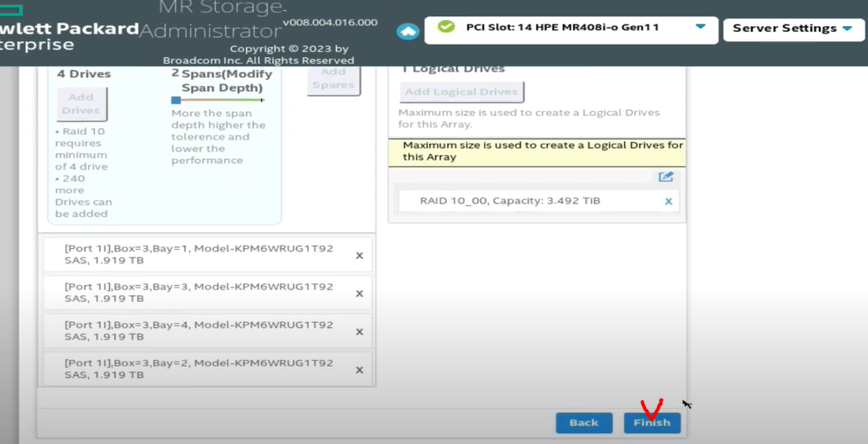868x444 pixels.
Task: Click the green controller status check icon
Action: (445, 27)
